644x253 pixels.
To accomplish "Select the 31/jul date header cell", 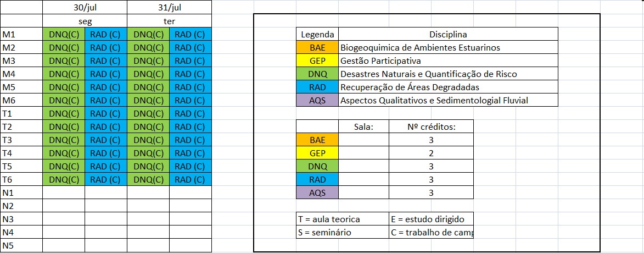I will 169,7.
